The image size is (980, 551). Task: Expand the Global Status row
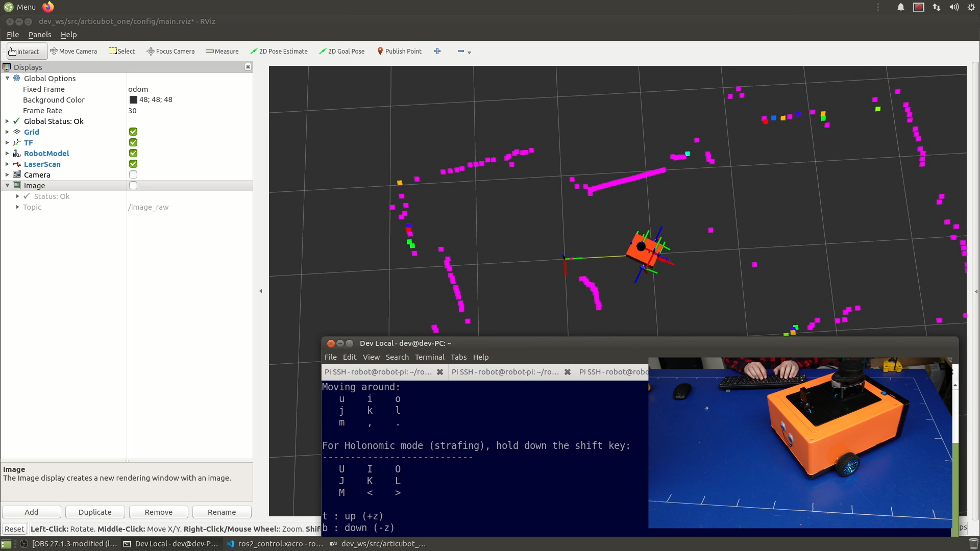click(7, 121)
